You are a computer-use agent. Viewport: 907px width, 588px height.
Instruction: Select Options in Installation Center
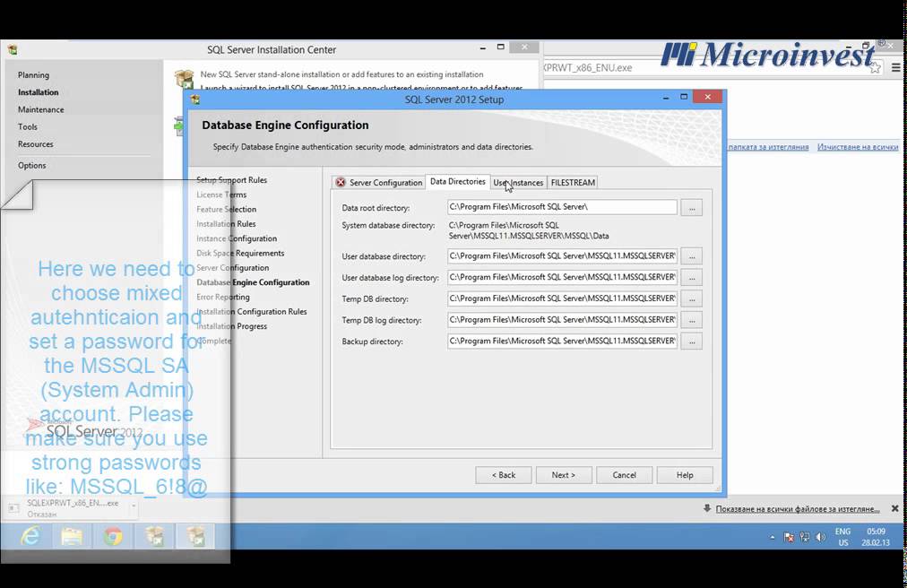tap(31, 166)
